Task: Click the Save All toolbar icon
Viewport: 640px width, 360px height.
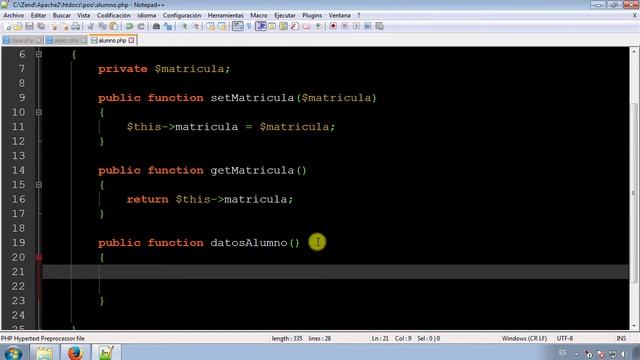Action: (x=41, y=27)
